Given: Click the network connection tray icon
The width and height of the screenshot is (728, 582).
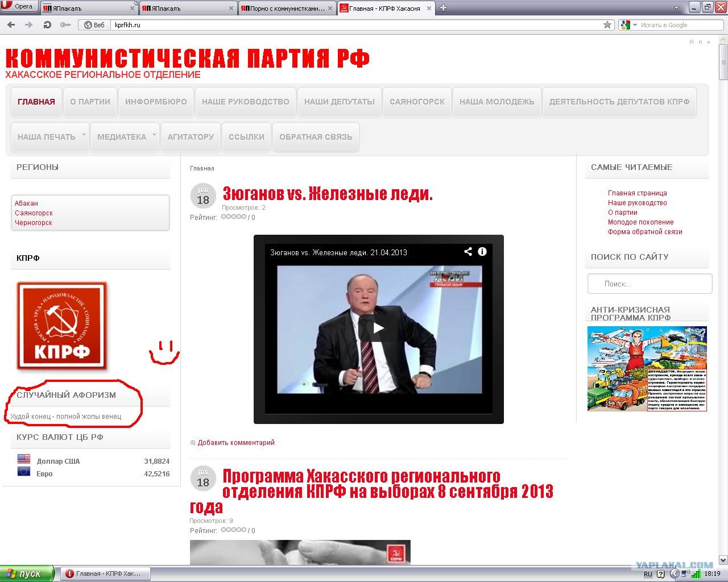Looking at the screenshot, I should pos(686,574).
